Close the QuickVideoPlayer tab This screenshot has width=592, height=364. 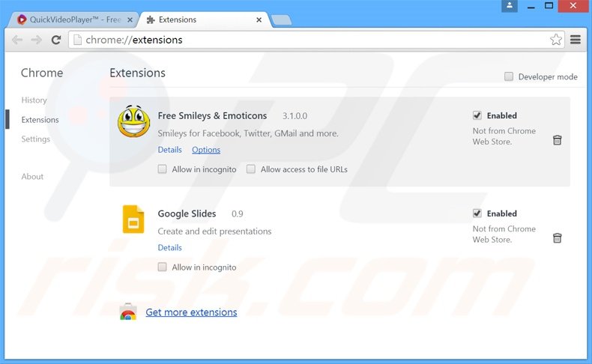130,20
